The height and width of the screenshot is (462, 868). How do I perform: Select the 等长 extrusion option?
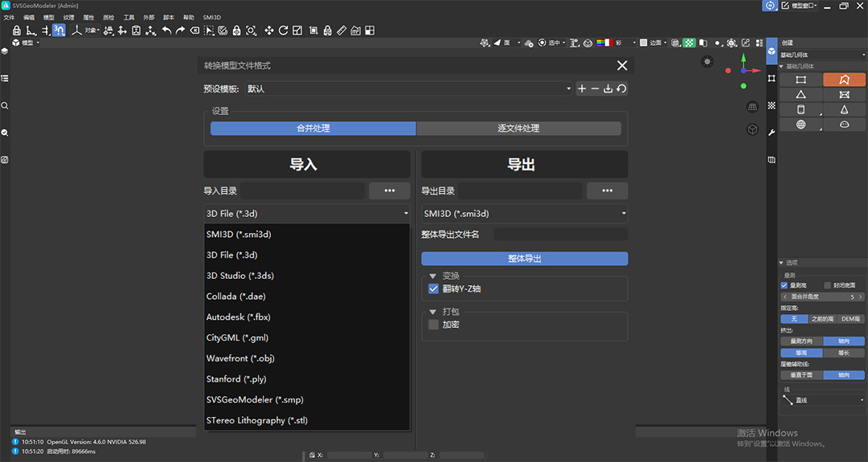point(844,353)
